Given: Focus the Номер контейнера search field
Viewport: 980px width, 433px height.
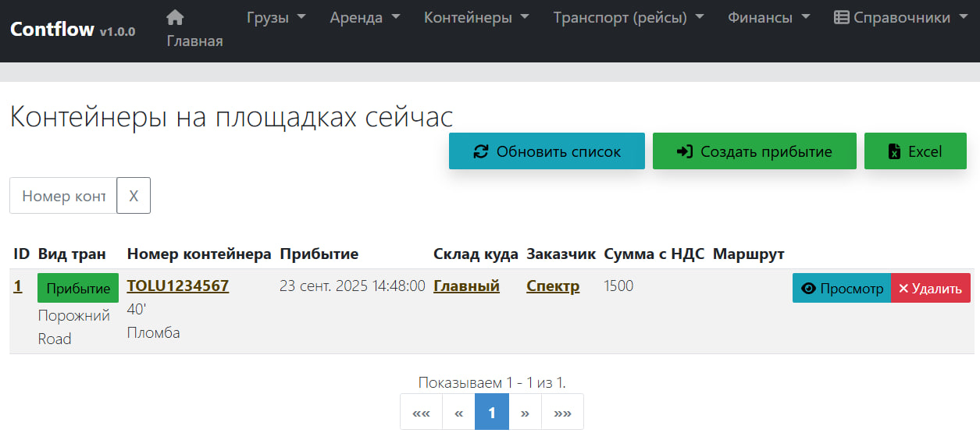Looking at the screenshot, I should [x=63, y=196].
